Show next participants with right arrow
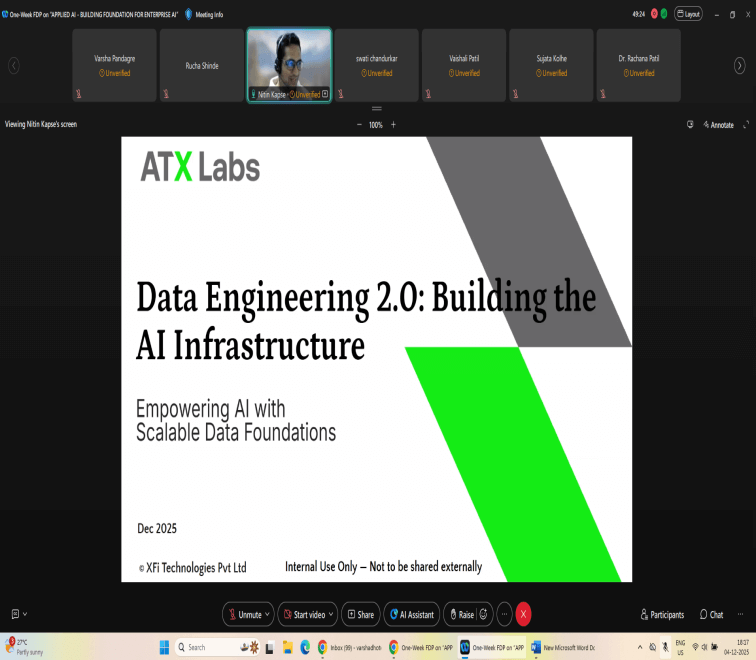This screenshot has width=756, height=660. 739,65
